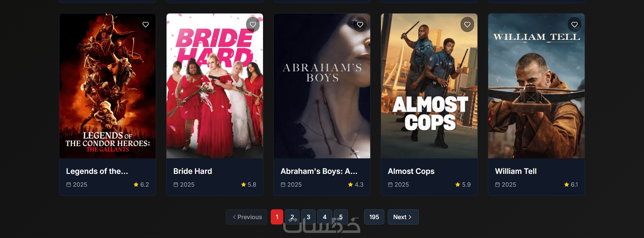Open Almost Cops movie poster
644x238 pixels.
point(429,86)
